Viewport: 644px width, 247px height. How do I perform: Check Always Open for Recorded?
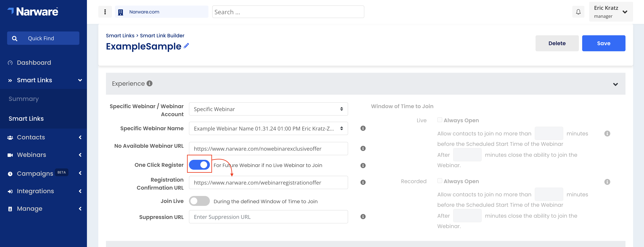(440, 181)
